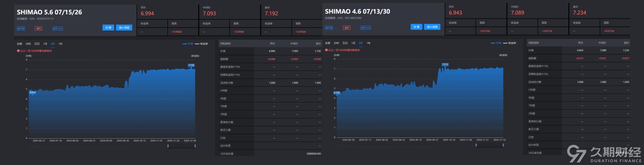
Task: Click +0.027pt change value in SHIMAO 4.6 header
Action: (610, 31)
